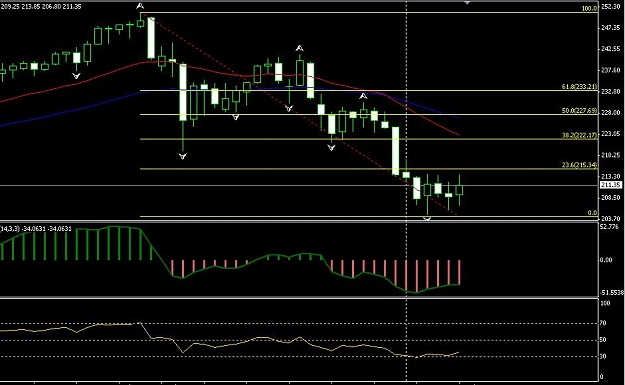Screen dimensions: 625x385
Task: Click the 23.6(215.34) retracement label
Action: click(580, 165)
